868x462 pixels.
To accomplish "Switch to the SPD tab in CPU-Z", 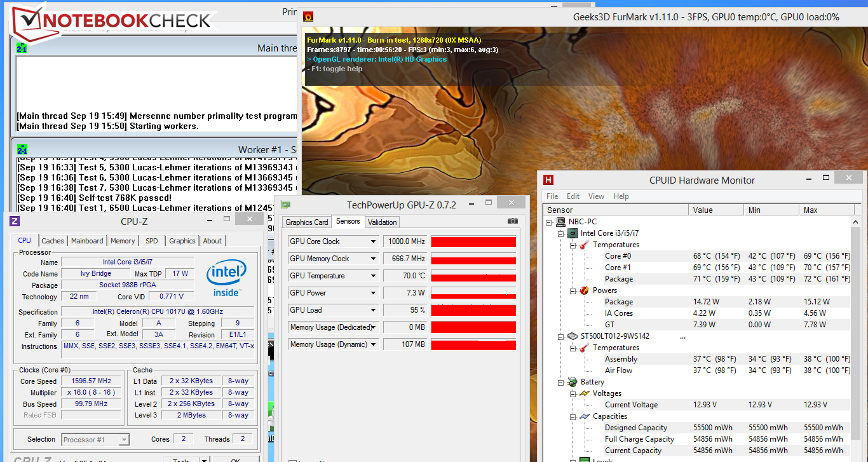I will click(152, 241).
